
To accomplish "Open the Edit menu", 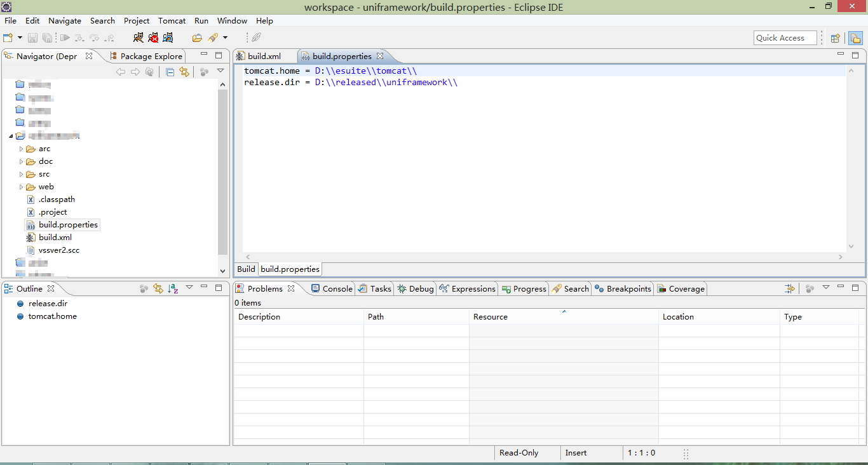I will 32,21.
